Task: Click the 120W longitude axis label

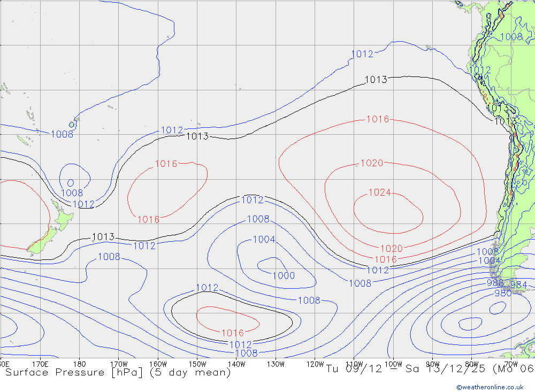Action: tap(315, 364)
